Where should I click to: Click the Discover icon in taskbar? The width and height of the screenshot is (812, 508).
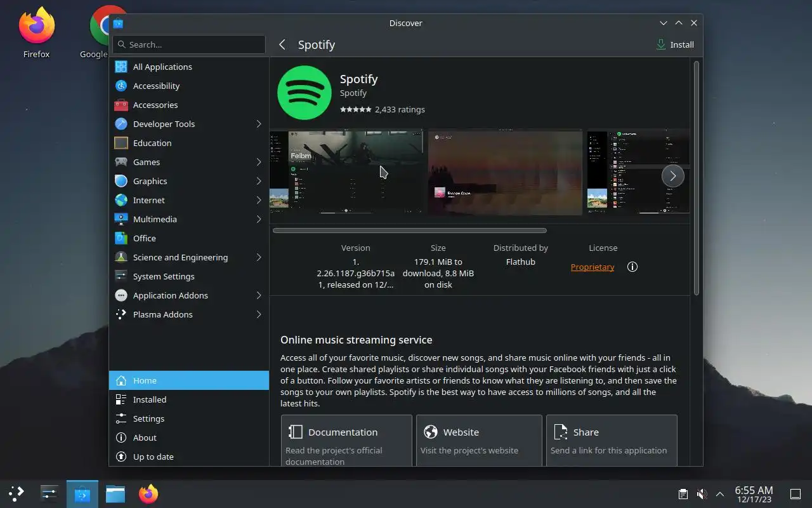(82, 493)
